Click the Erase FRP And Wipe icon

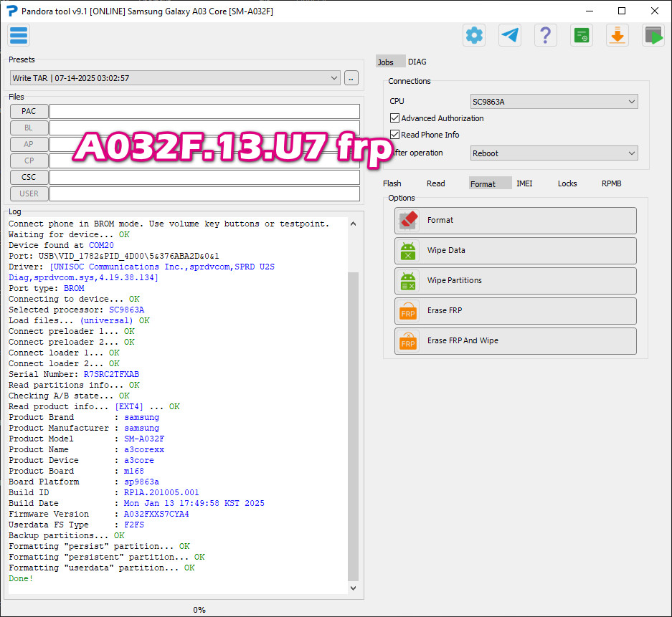coord(408,341)
